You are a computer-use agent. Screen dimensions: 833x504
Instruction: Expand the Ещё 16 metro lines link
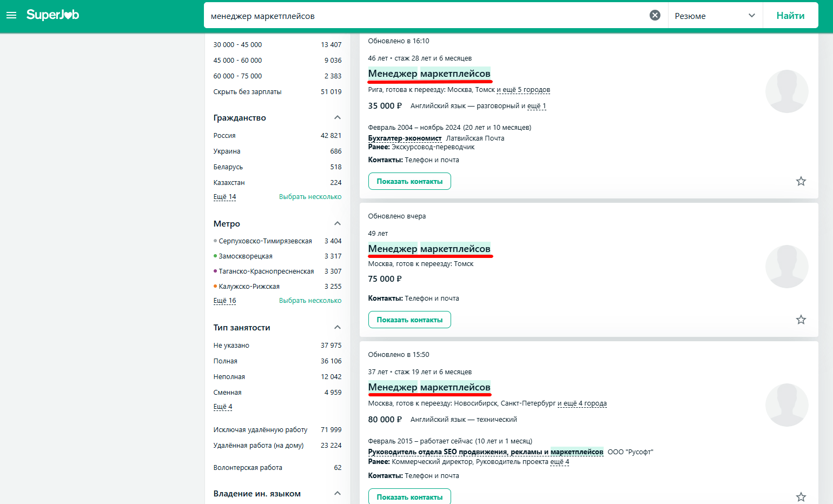point(224,301)
